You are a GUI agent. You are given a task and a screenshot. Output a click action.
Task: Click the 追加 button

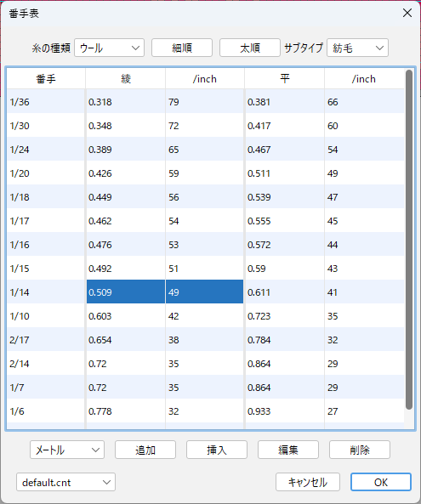click(145, 450)
